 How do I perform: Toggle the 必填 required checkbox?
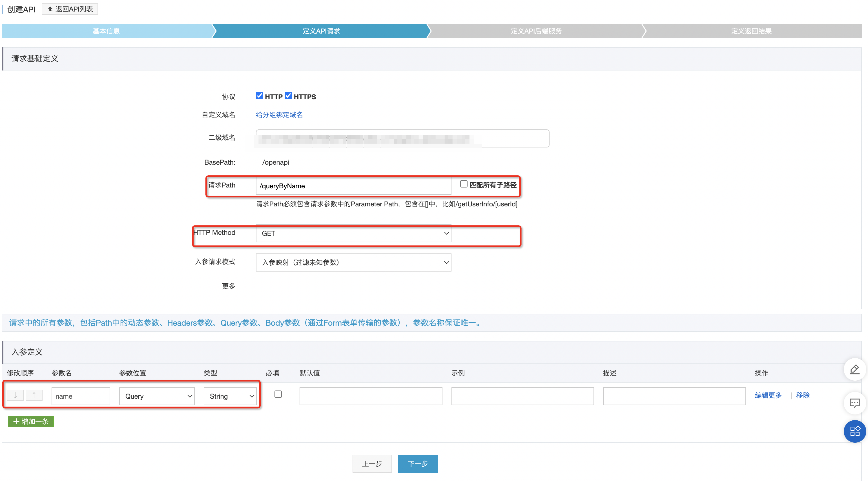pos(278,394)
